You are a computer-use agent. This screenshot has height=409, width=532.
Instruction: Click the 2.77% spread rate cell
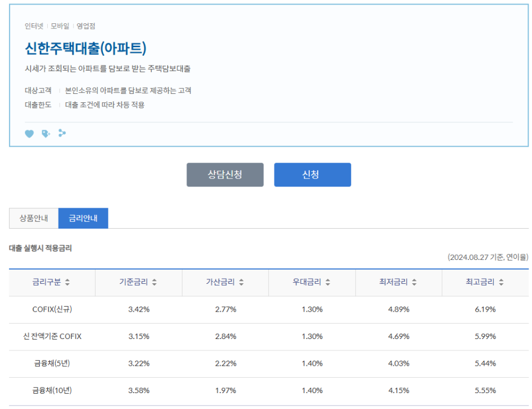coord(226,309)
